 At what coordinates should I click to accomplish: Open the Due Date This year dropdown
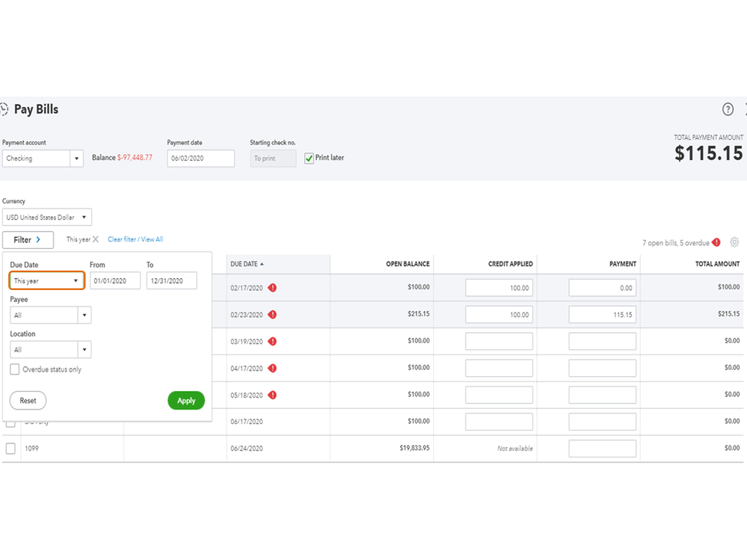[x=46, y=281]
